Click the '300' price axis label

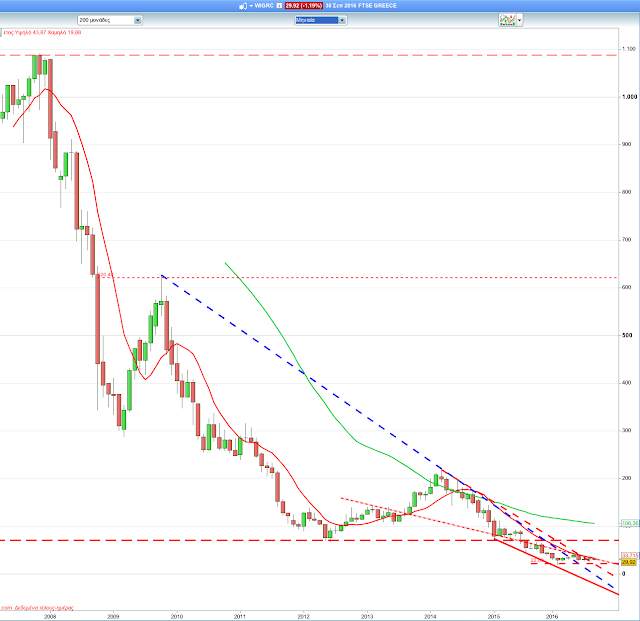[627, 430]
